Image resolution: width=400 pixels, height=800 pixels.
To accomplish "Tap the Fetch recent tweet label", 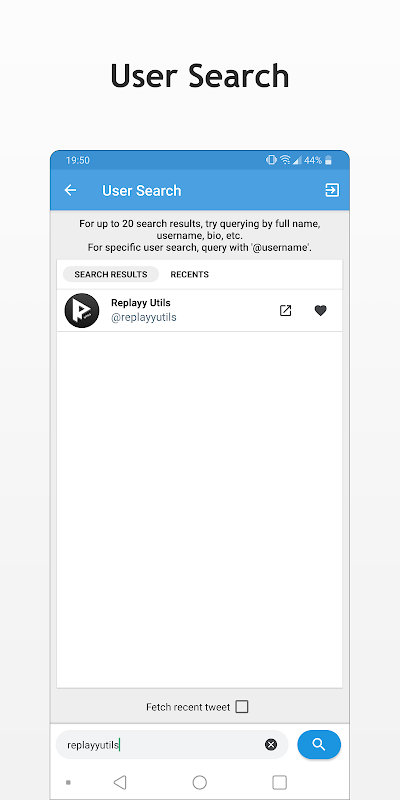I will click(188, 707).
